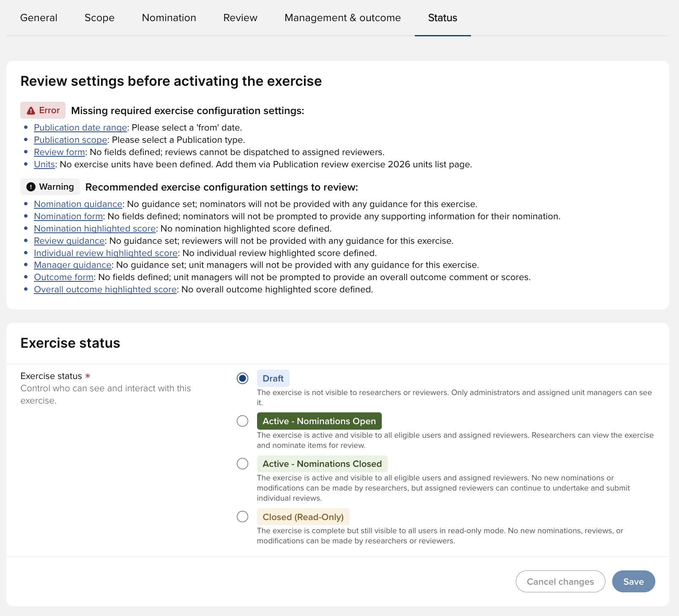Click the Cancel changes button
Image resolution: width=679 pixels, height=616 pixels.
pos(560,581)
